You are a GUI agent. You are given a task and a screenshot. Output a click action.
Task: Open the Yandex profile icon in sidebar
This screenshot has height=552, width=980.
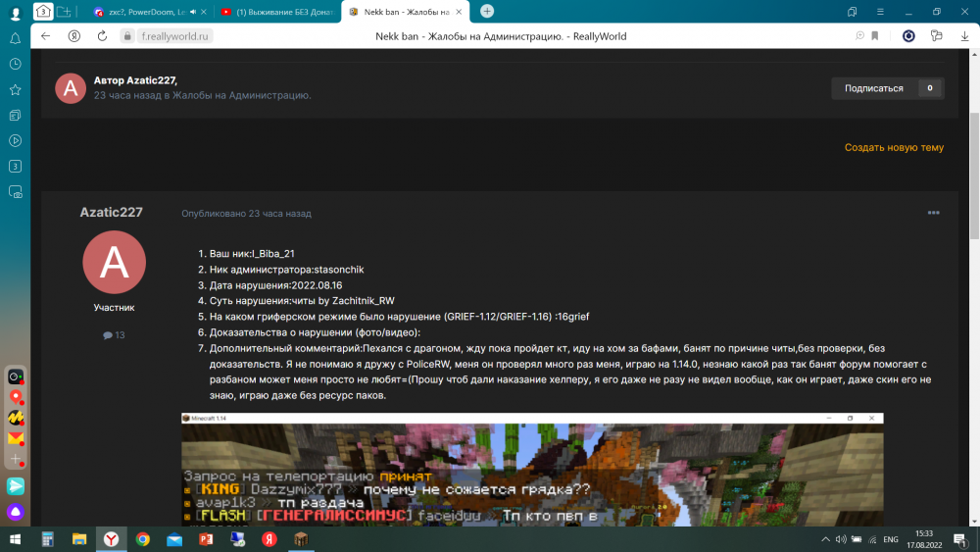pos(15,13)
